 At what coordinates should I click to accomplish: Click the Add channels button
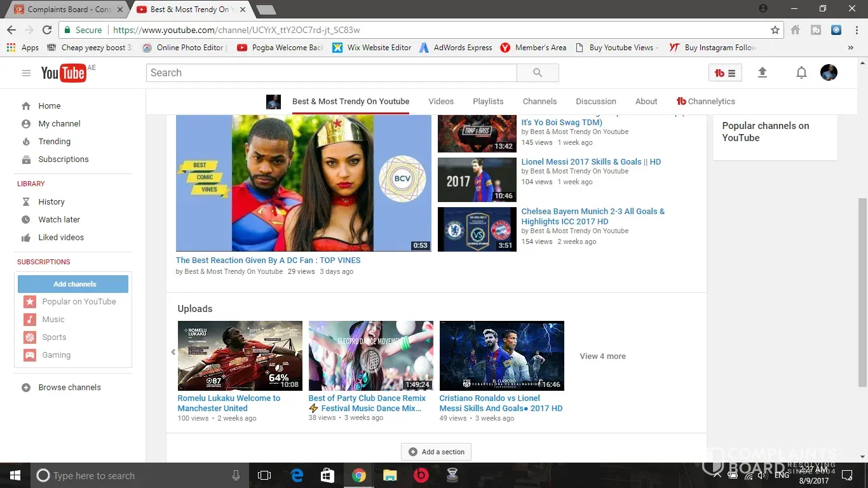pos(73,284)
